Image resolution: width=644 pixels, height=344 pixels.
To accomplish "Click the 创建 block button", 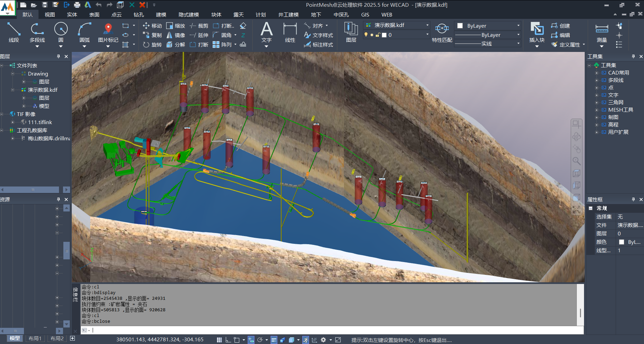I will coord(560,26).
